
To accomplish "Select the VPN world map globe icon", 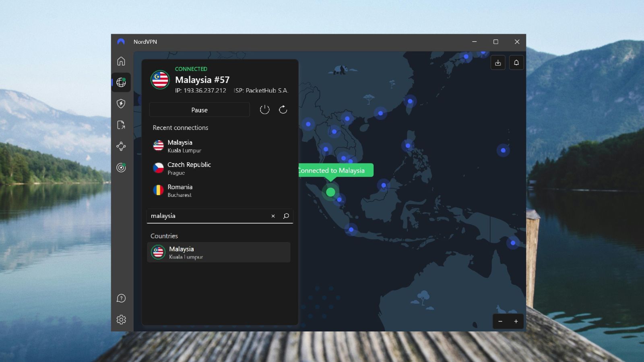I will point(121,82).
